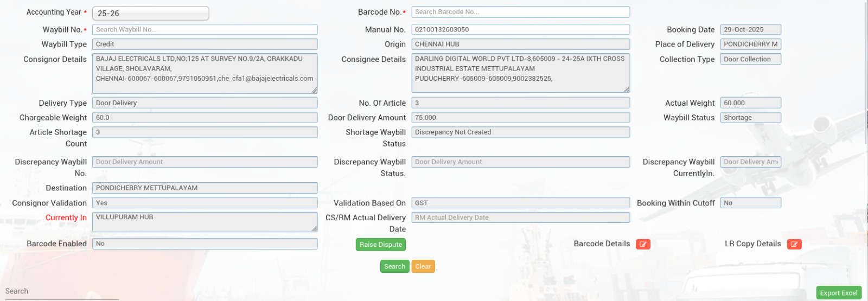Image resolution: width=868 pixels, height=301 pixels.
Task: Click the CS/RM Actual Delivery Date field
Action: (x=520, y=217)
